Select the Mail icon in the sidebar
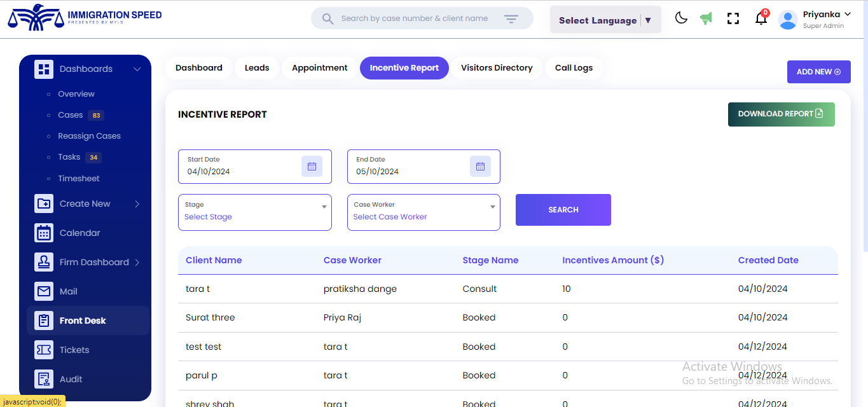The width and height of the screenshot is (868, 407). click(x=43, y=291)
